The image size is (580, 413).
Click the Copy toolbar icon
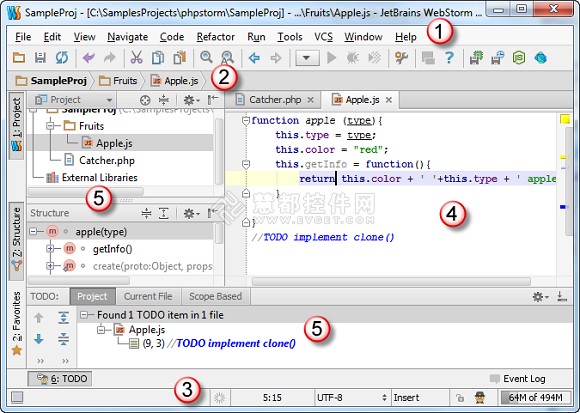point(158,58)
